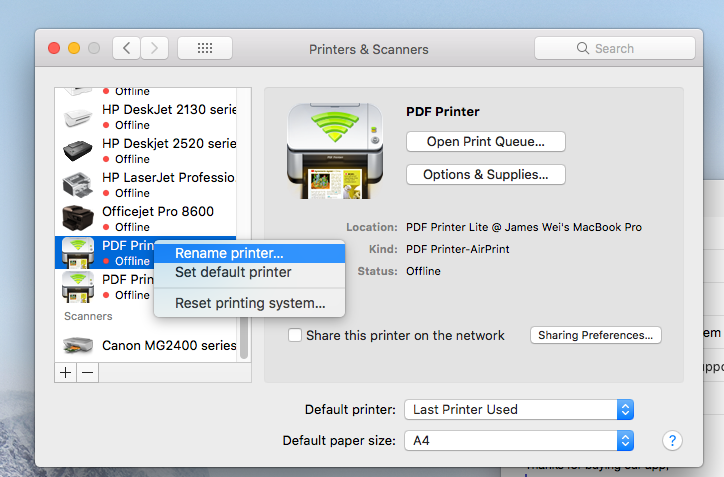Image resolution: width=724 pixels, height=477 pixels.
Task: Click Offline status under HP DeskJet 2130
Action: (132, 125)
